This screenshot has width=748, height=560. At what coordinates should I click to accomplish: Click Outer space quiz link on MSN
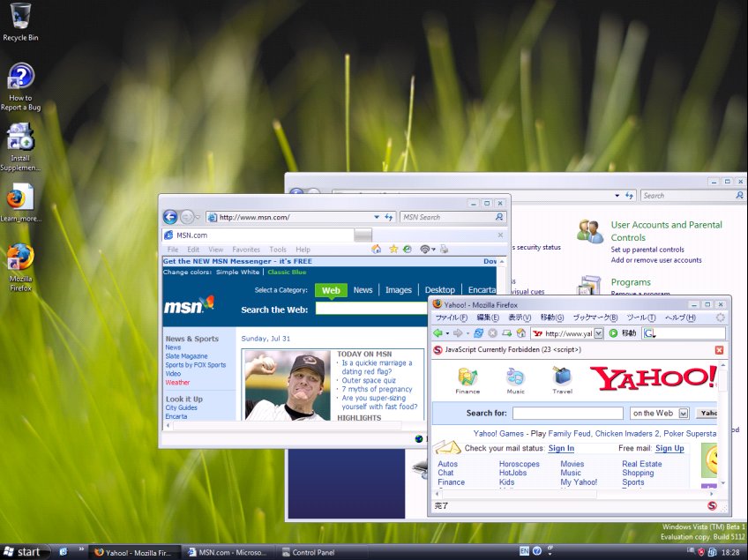point(369,380)
